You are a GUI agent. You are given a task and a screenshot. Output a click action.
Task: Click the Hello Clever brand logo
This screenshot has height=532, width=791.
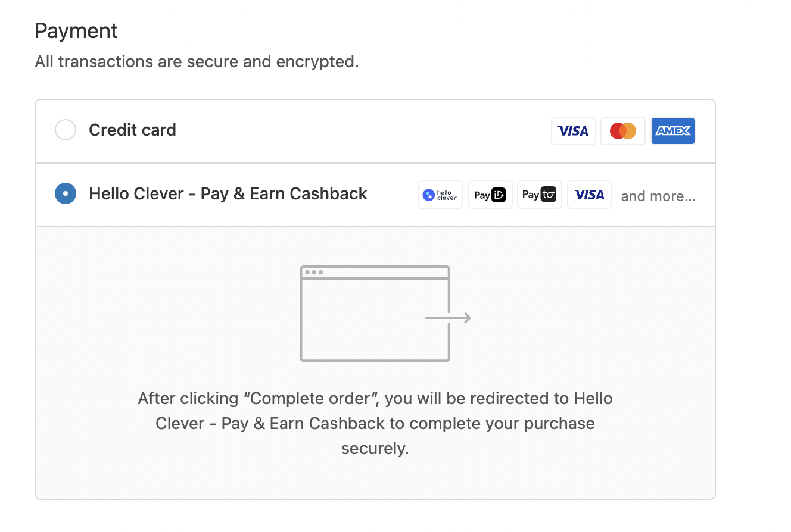click(x=440, y=195)
